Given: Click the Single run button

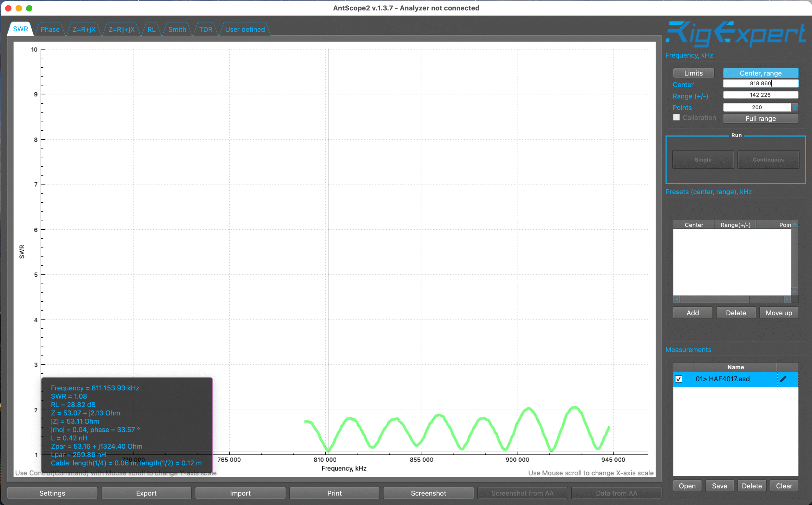Looking at the screenshot, I should tap(703, 160).
